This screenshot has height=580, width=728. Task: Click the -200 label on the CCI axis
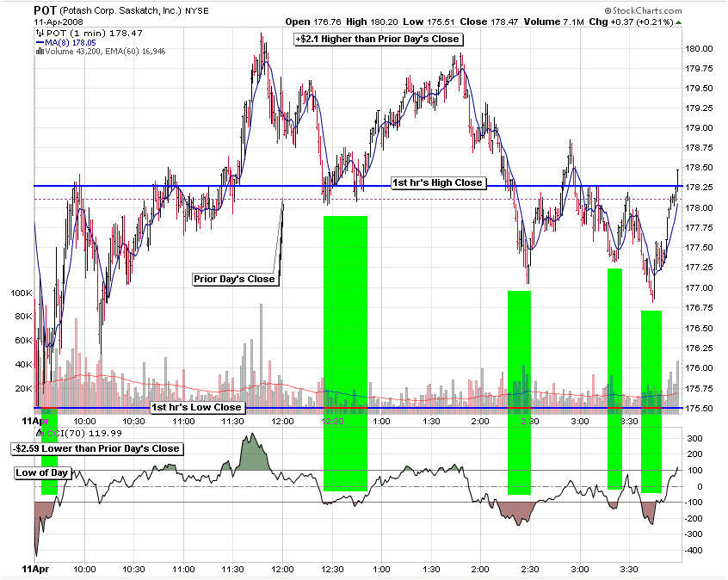[694, 519]
